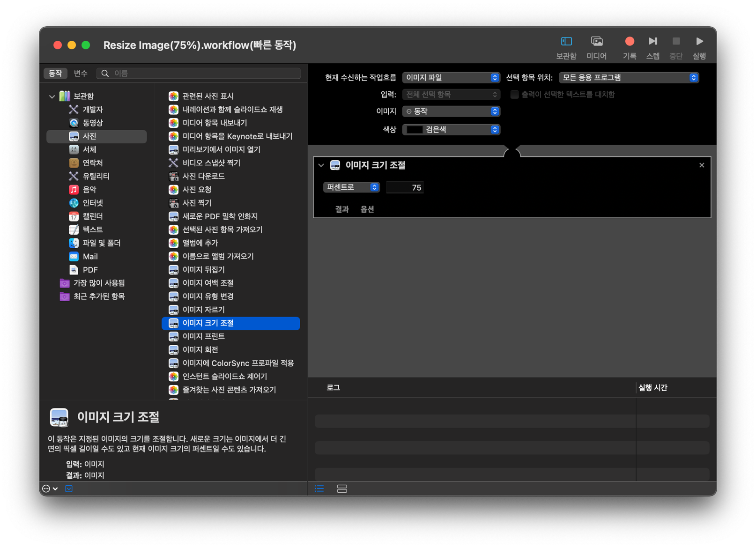756x548 pixels.
Task: Open the 옵션 tab in action
Action: click(367, 209)
